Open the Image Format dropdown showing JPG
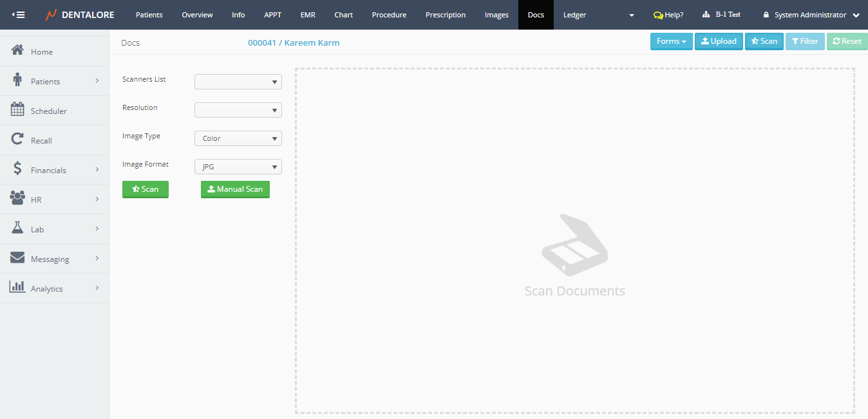 (x=238, y=167)
